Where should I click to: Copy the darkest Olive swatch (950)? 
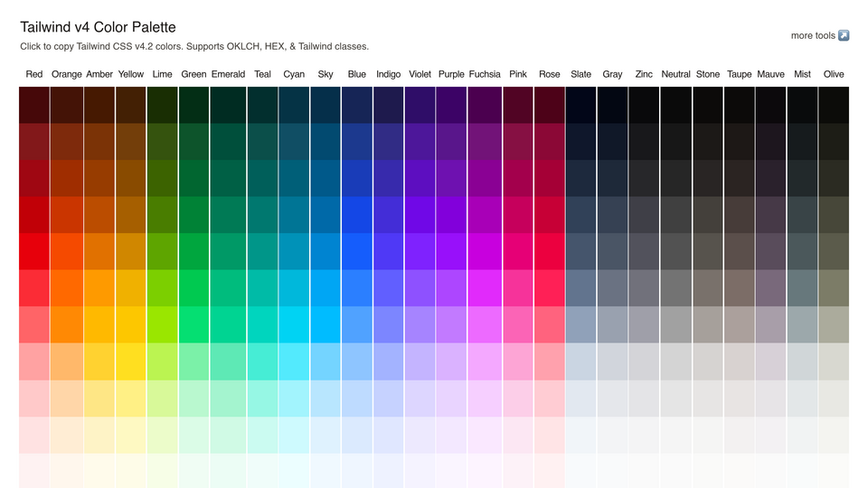click(x=834, y=105)
